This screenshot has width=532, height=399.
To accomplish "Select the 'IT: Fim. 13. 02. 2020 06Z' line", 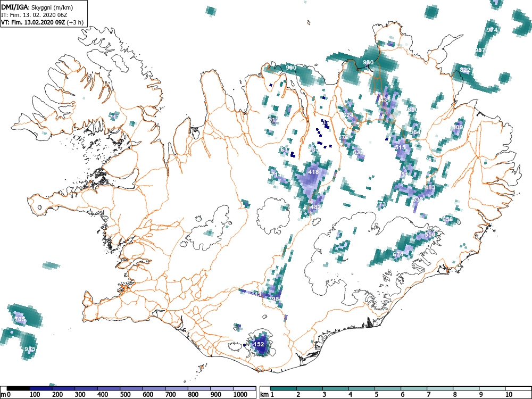I will [x=34, y=15].
